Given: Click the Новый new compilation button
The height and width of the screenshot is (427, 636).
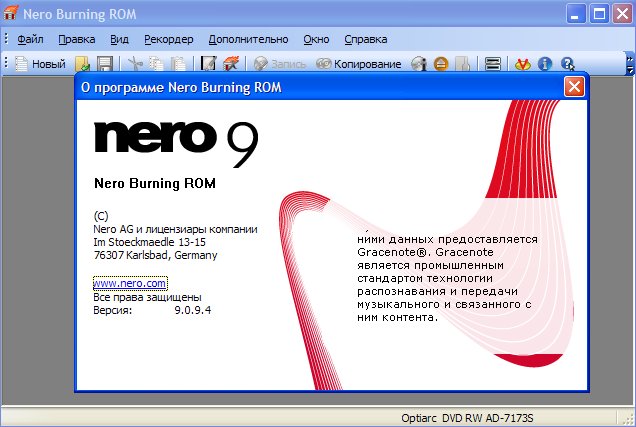Looking at the screenshot, I should coord(41,64).
